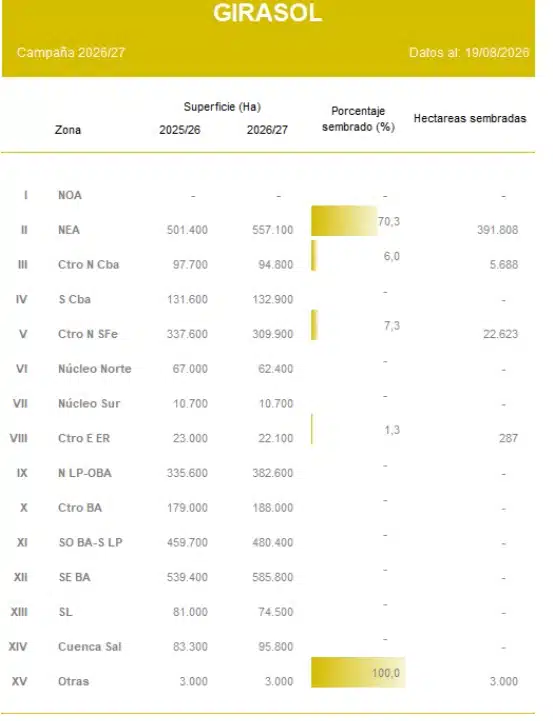This screenshot has width=553, height=721.
Task: Select the SO BA-S LP zone name
Action: point(91,543)
